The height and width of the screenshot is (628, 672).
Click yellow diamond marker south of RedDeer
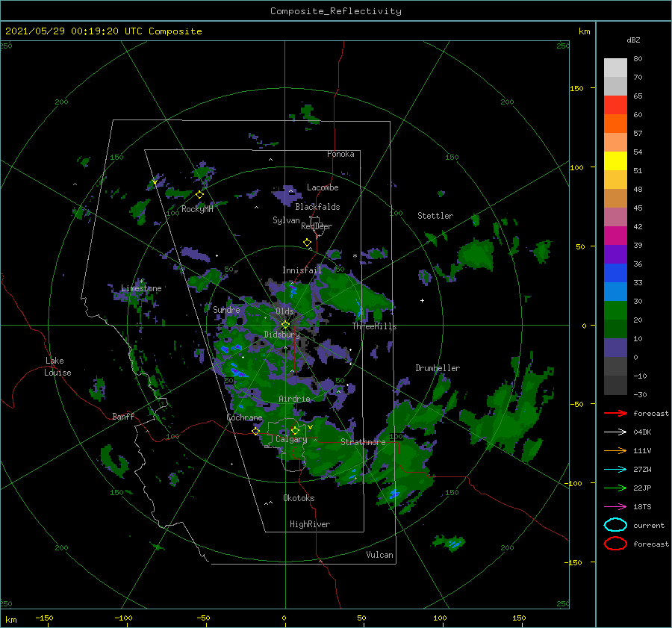(308, 242)
